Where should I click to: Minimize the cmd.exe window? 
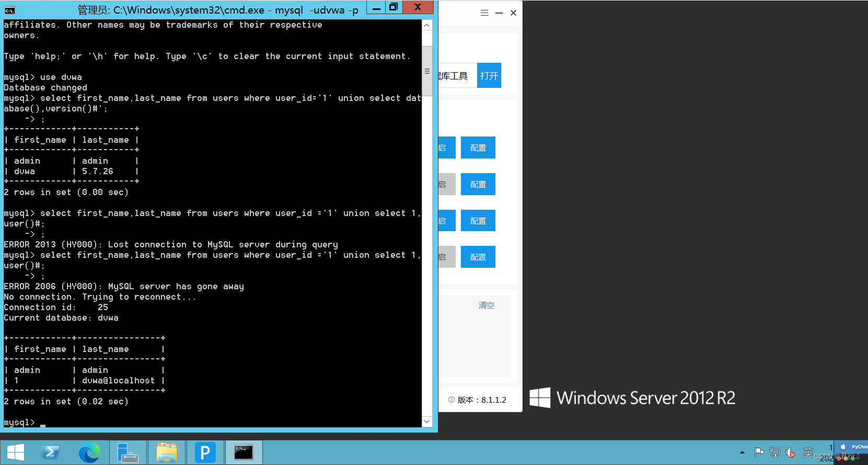[376, 7]
